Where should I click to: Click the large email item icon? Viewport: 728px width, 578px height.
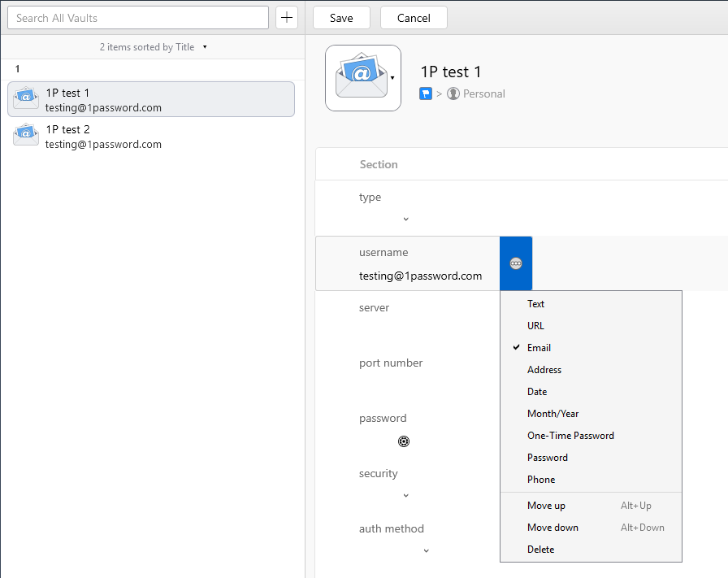click(x=362, y=76)
